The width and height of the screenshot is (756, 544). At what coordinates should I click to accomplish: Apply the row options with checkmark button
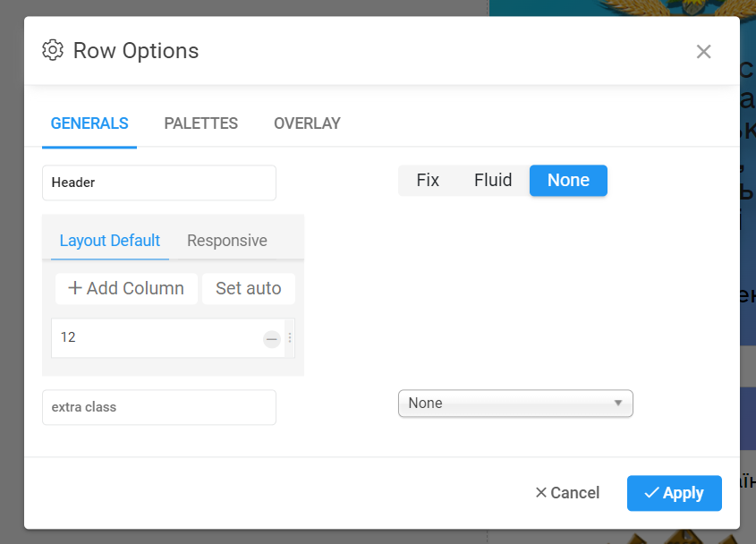tap(674, 493)
